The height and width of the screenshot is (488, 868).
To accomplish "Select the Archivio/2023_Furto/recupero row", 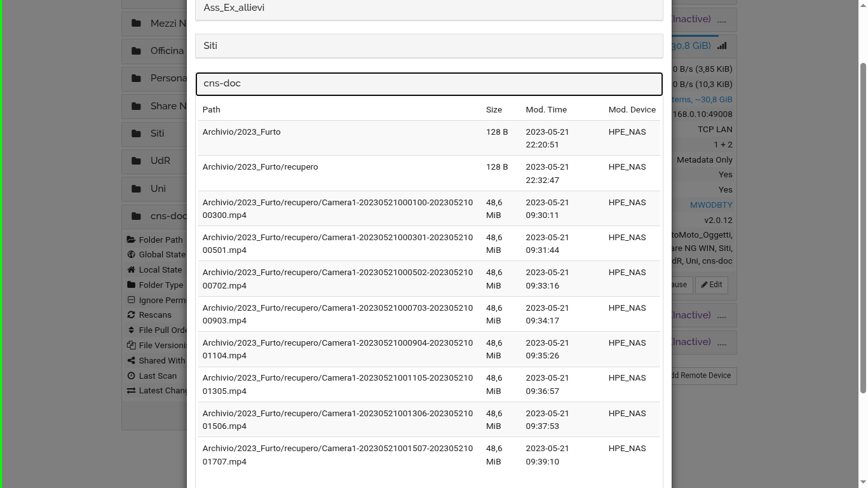I will click(x=261, y=167).
